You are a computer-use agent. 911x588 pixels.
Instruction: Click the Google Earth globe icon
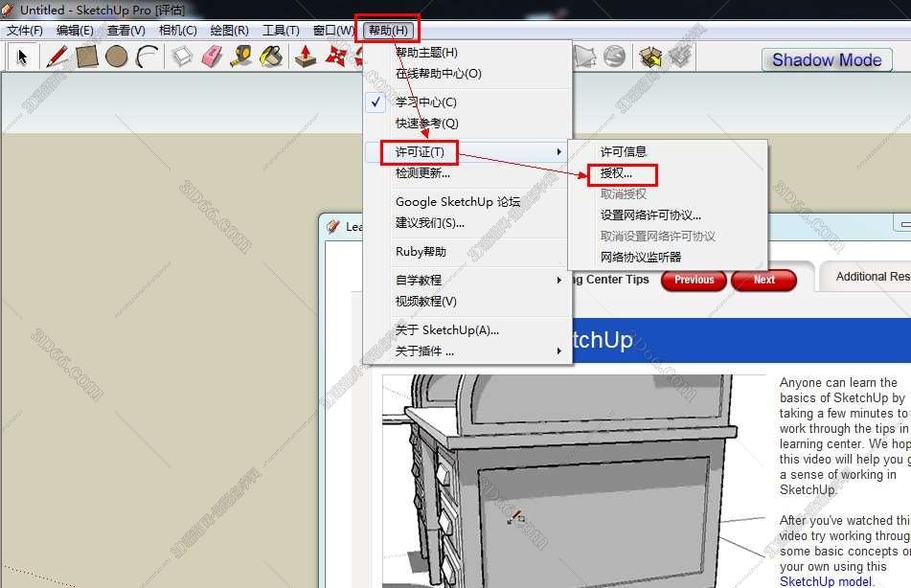tap(615, 57)
